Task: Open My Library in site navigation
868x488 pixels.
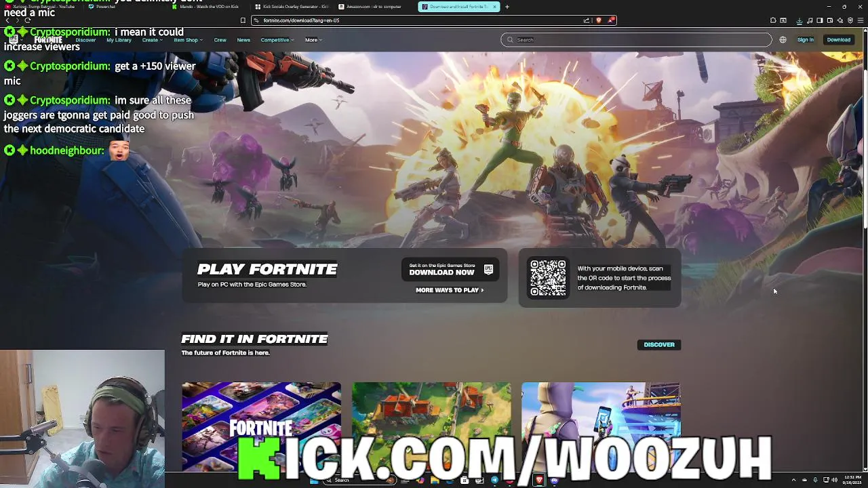Action: point(119,40)
